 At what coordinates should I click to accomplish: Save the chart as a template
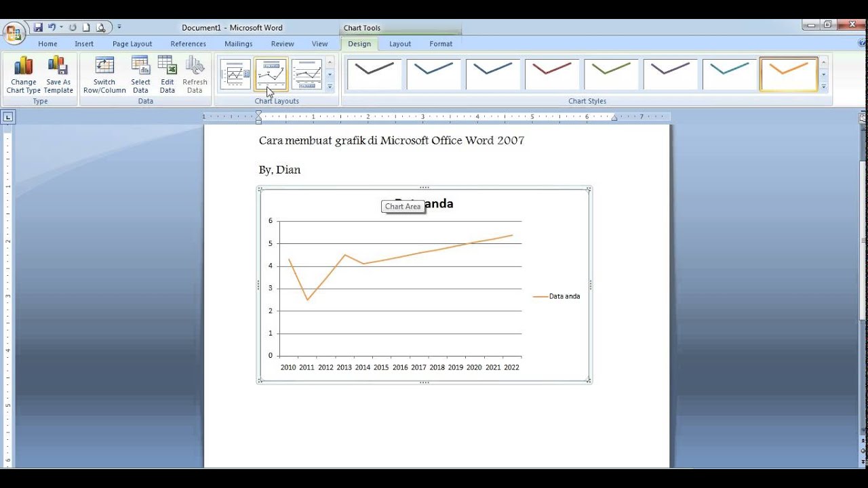click(x=58, y=75)
